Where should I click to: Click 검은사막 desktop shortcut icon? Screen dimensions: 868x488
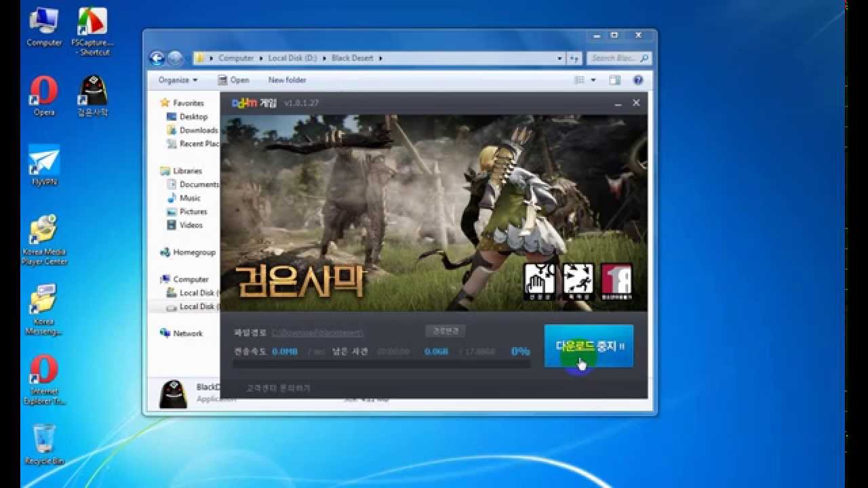click(93, 96)
